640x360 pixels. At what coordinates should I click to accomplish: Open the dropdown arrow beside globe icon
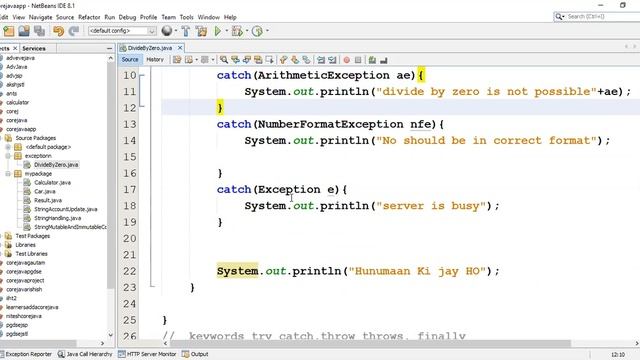tap(176, 31)
